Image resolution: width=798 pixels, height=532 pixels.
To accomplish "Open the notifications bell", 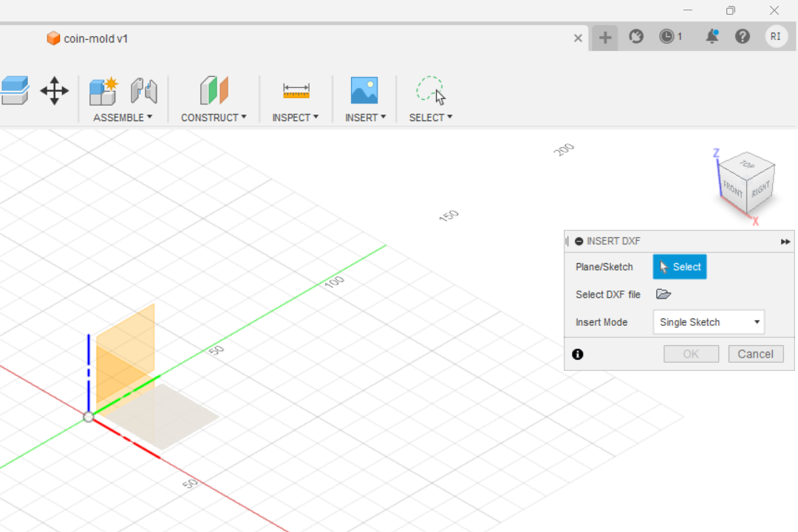I will tap(712, 37).
